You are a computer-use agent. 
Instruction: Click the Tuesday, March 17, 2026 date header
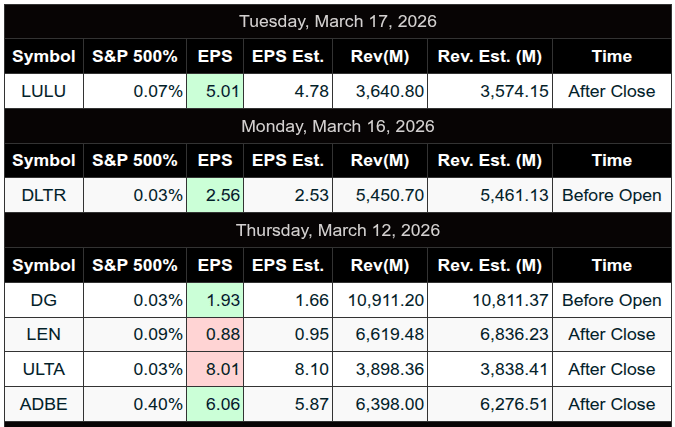tap(337, 21)
